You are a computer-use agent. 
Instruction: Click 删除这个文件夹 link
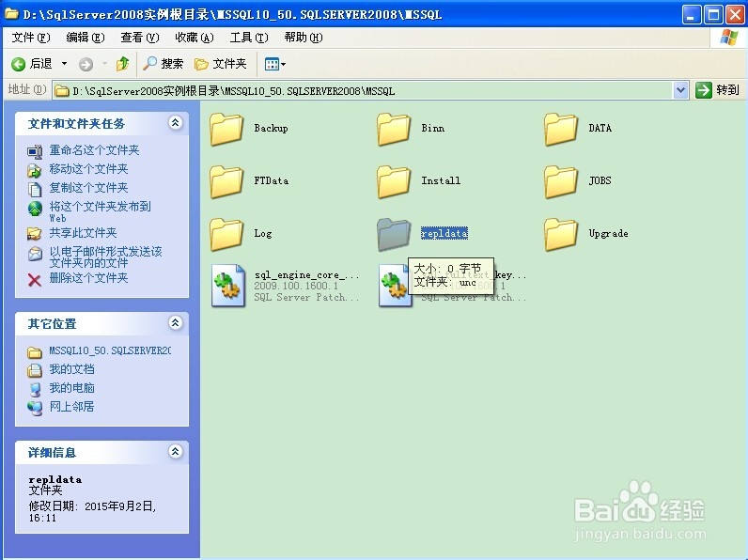pyautogui.click(x=88, y=278)
